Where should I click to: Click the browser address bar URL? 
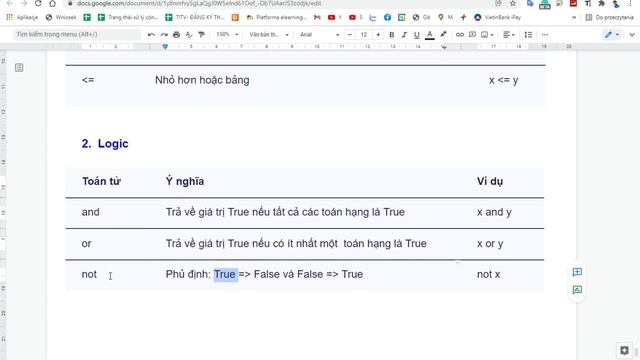pyautogui.click(x=199, y=3)
